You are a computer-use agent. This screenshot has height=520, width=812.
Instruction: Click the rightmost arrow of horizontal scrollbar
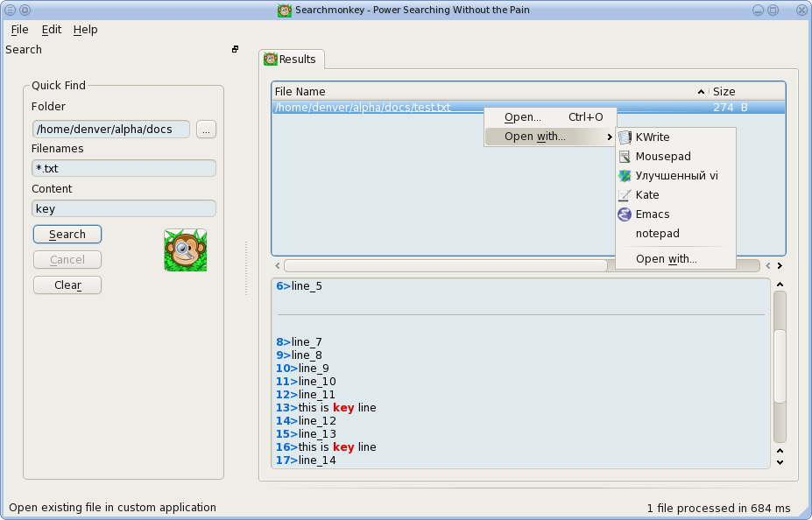click(x=780, y=265)
